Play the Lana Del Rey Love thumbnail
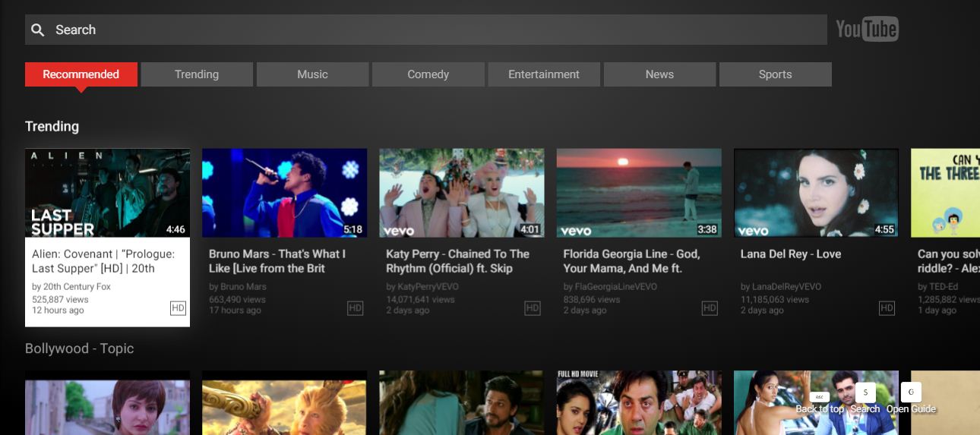This screenshot has height=435, width=980. pos(816,193)
